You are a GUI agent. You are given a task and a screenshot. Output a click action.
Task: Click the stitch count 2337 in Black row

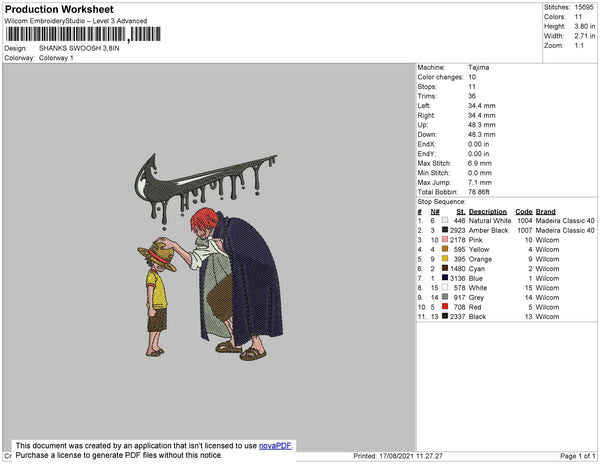457,316
